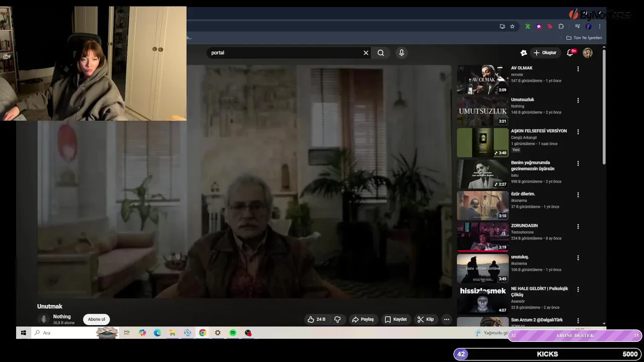Open the Chrome profile avatar
644x362 pixels.
589,26
